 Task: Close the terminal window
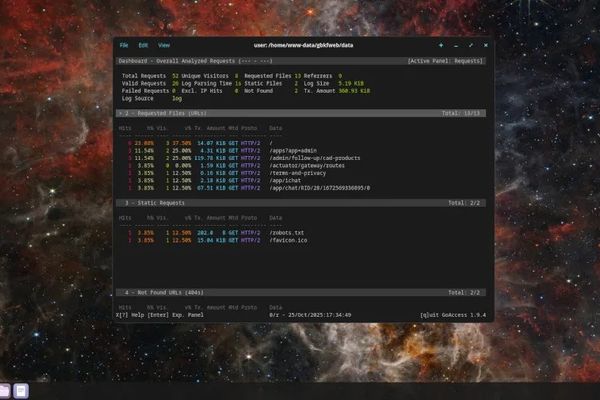click(x=486, y=45)
